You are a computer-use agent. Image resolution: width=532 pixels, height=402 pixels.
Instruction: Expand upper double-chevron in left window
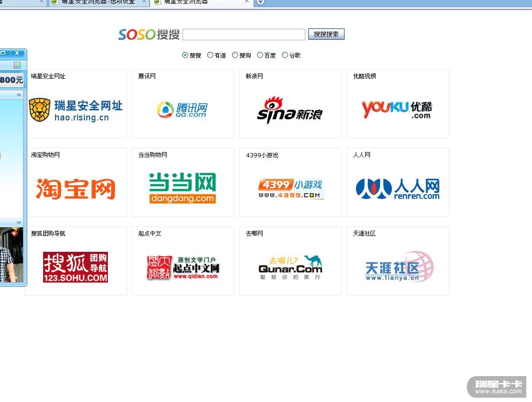pyautogui.click(x=19, y=95)
